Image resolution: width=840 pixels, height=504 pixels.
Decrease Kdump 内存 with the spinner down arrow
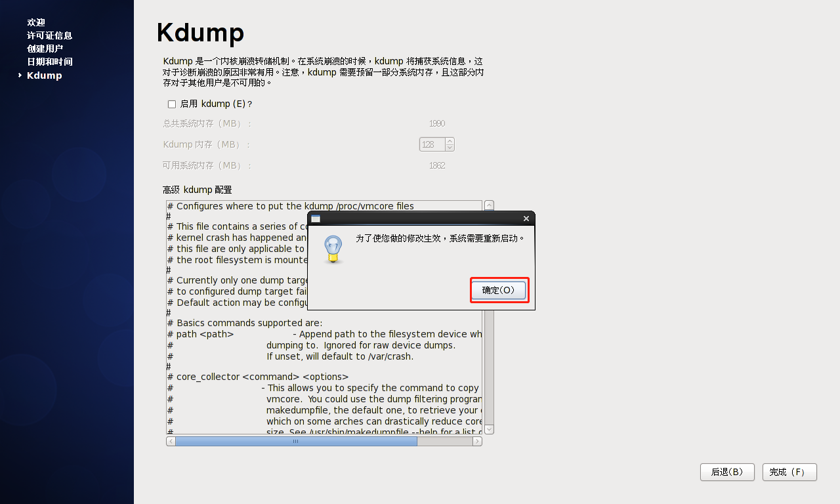pyautogui.click(x=450, y=148)
